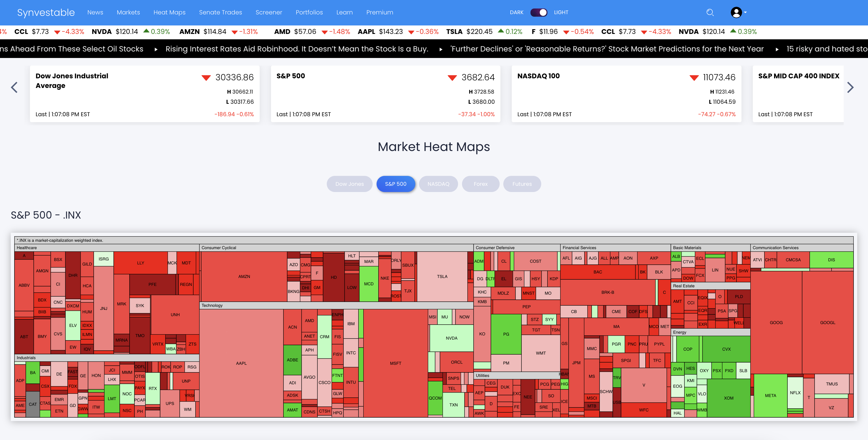Open the Markets menu item

tap(128, 12)
